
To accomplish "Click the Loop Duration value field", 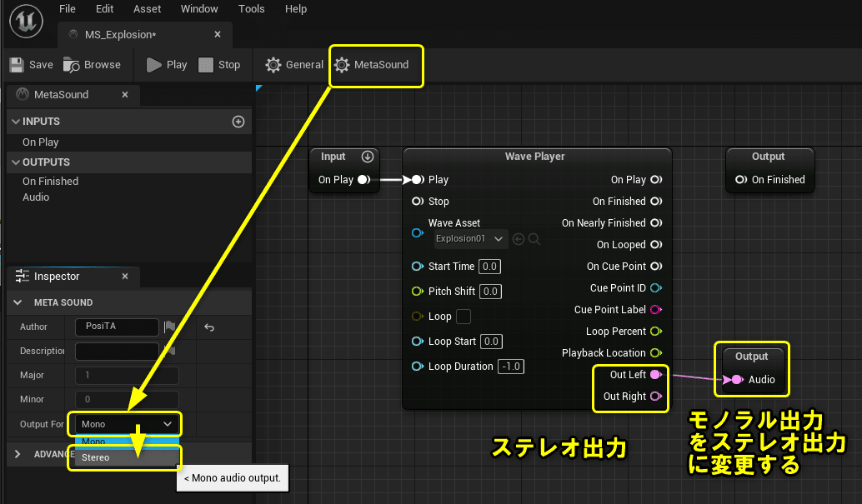I will point(511,366).
